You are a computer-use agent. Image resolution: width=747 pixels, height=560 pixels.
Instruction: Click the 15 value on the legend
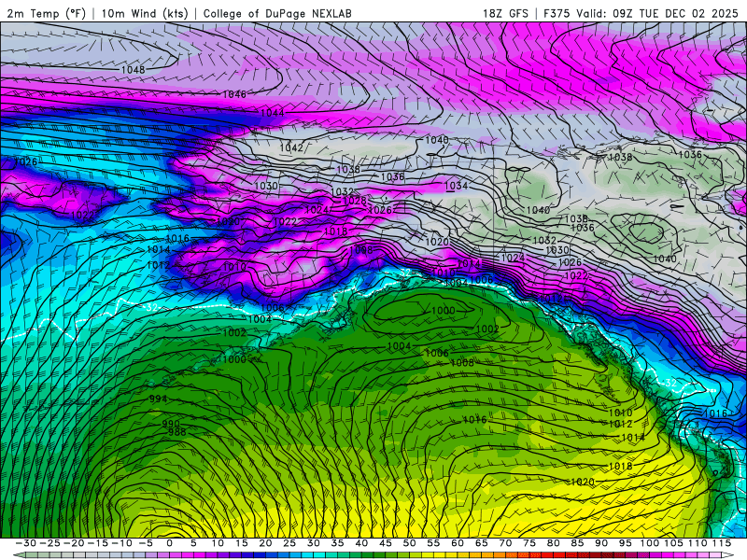242,543
